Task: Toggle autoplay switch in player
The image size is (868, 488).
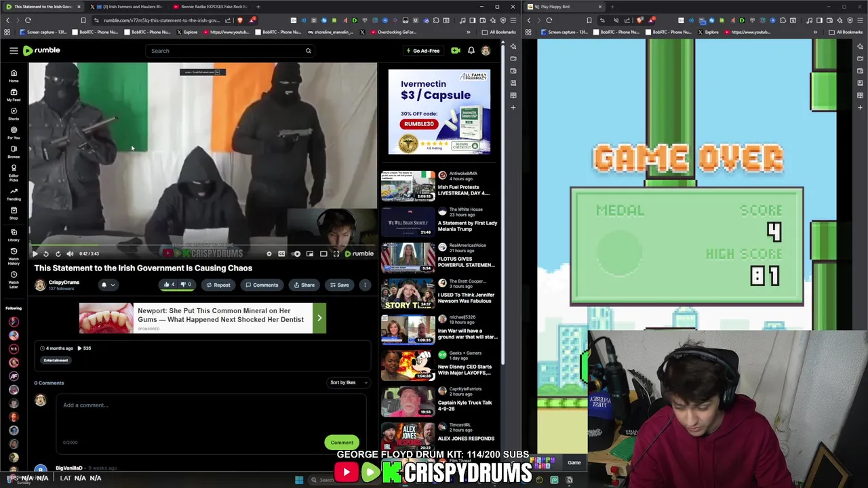Action: (x=296, y=253)
